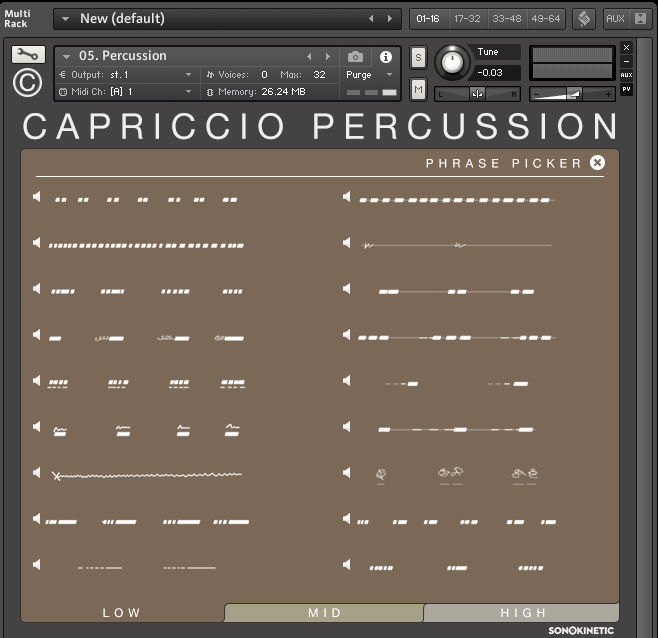Click the Max voices value 32
The height and width of the screenshot is (638, 658).
tap(319, 75)
